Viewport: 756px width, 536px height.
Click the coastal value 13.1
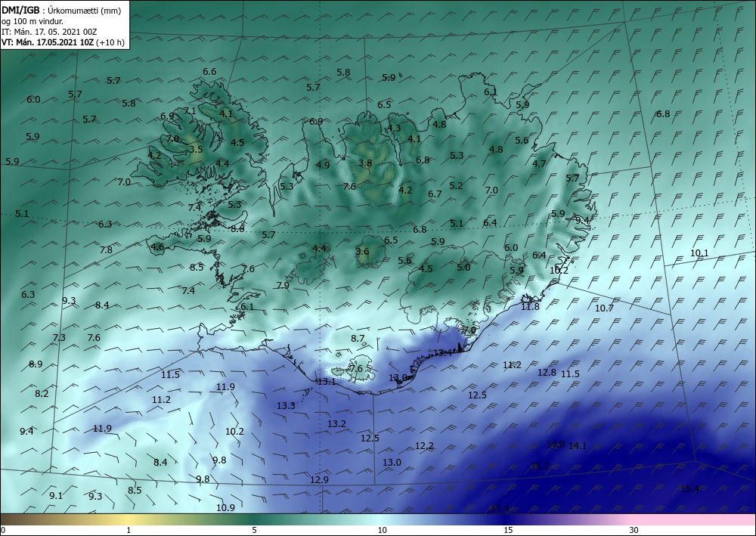point(327,381)
